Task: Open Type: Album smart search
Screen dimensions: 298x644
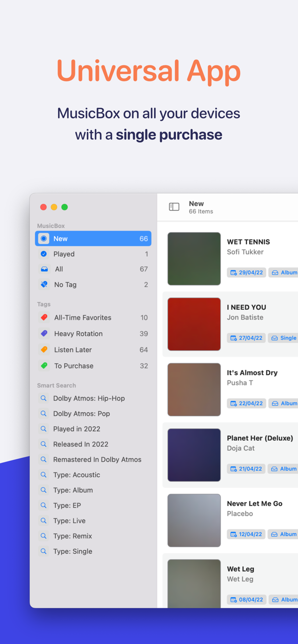Action: 93,490
